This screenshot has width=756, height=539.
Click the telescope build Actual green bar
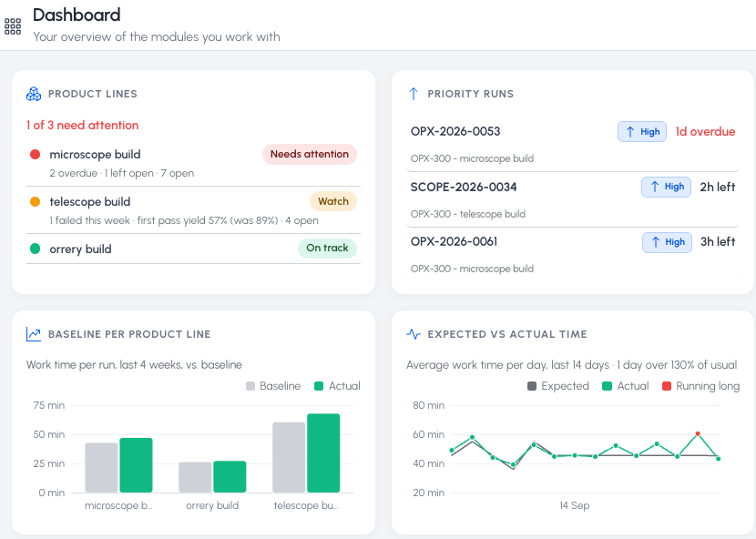point(323,453)
